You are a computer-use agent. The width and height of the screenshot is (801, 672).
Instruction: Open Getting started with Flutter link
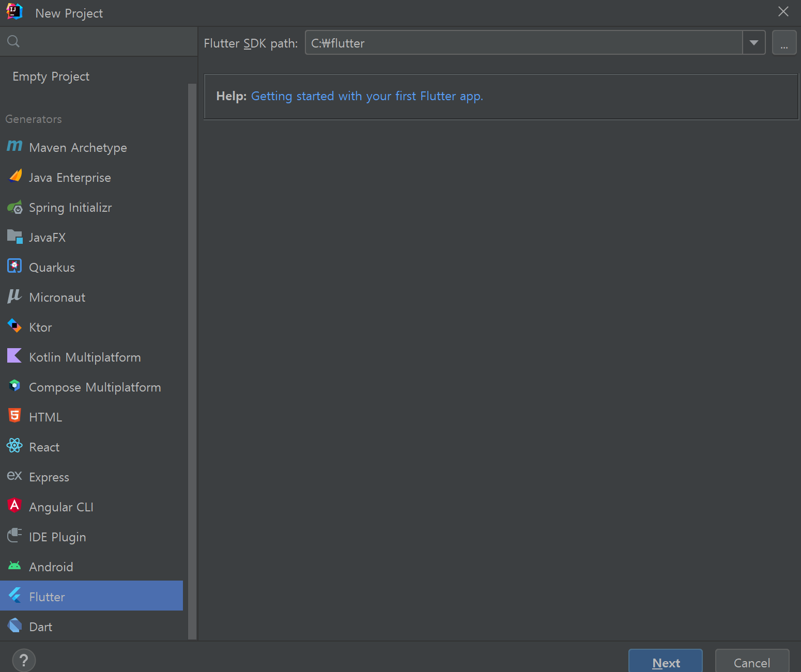(x=367, y=96)
